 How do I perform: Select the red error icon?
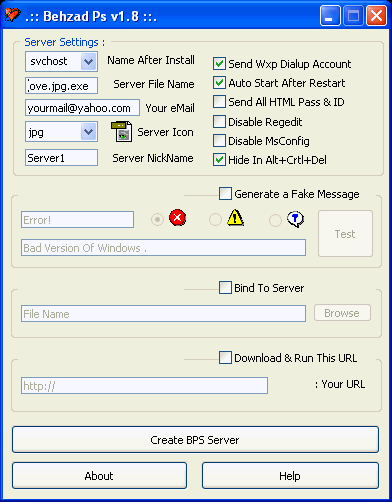[177, 218]
